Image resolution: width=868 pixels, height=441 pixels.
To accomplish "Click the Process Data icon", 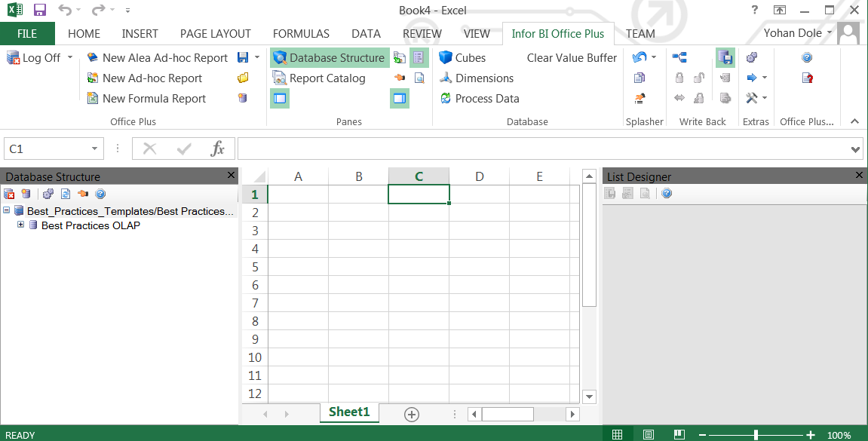I will pyautogui.click(x=446, y=98).
